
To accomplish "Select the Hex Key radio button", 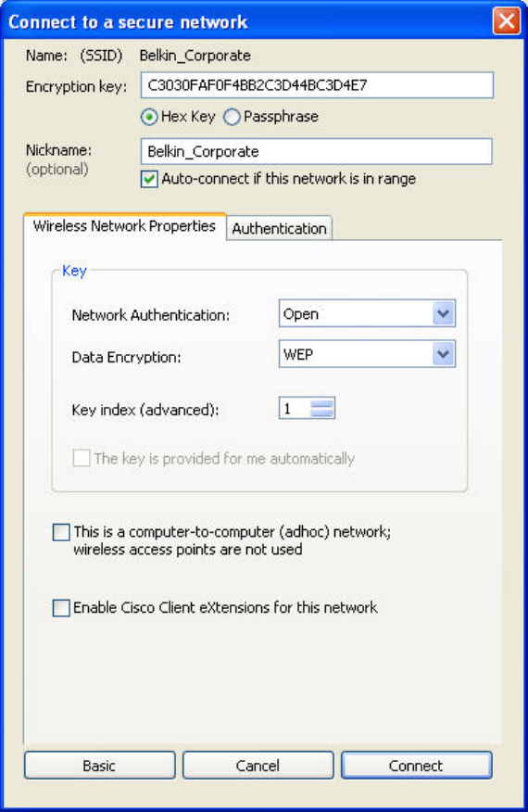I will (149, 117).
